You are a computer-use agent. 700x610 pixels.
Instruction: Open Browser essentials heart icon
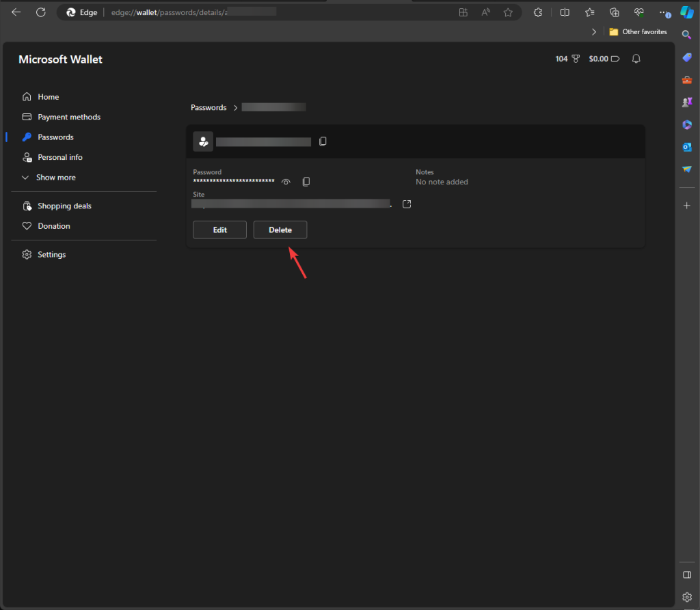tap(639, 12)
